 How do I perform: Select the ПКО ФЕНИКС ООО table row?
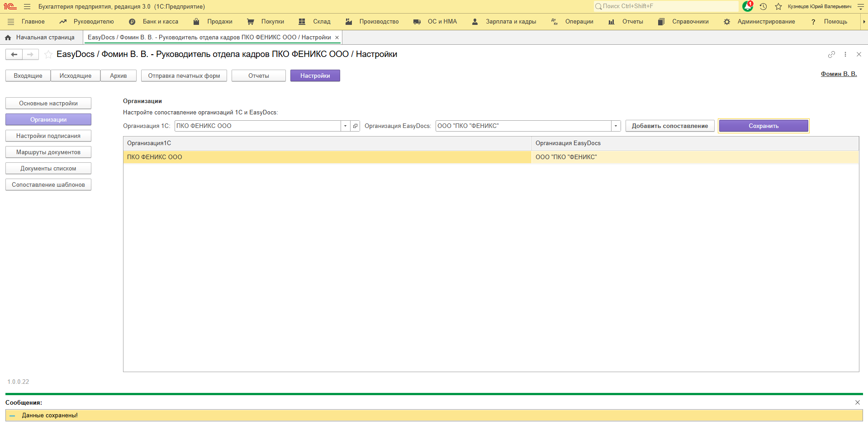[x=327, y=157]
